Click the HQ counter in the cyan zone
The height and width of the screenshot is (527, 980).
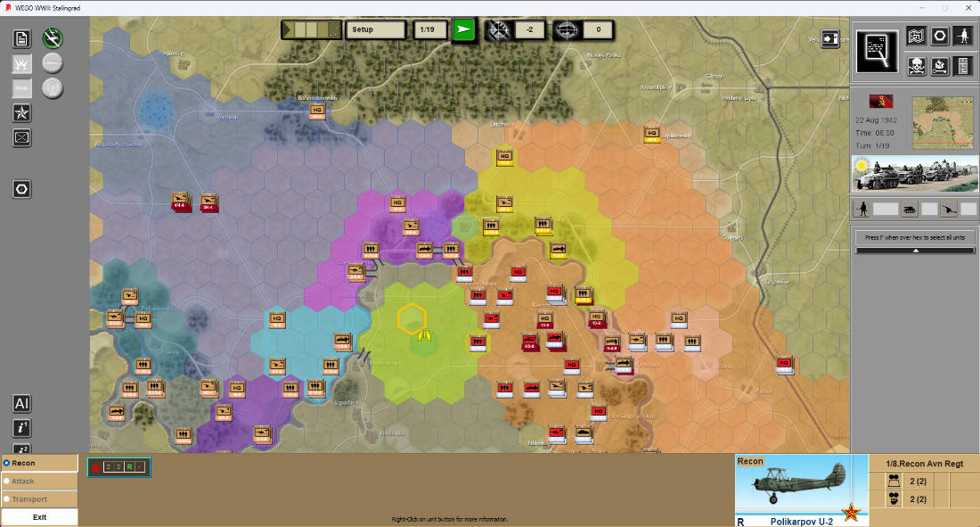277,320
